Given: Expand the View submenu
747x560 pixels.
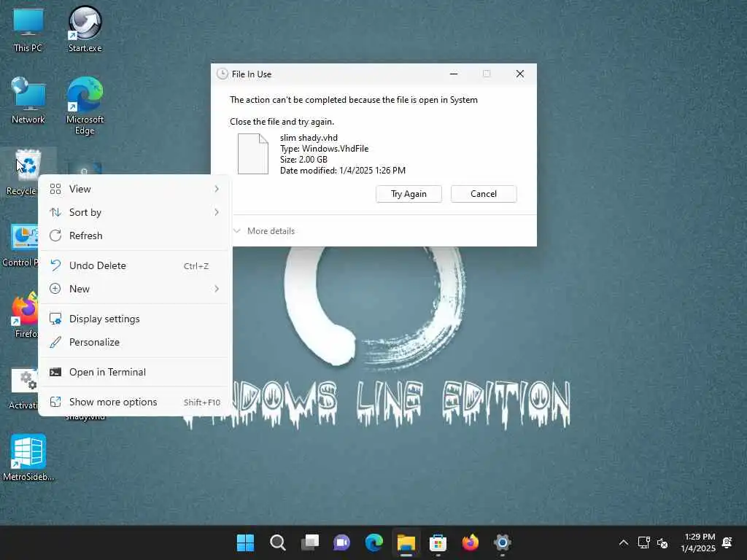Looking at the screenshot, I should (135, 189).
